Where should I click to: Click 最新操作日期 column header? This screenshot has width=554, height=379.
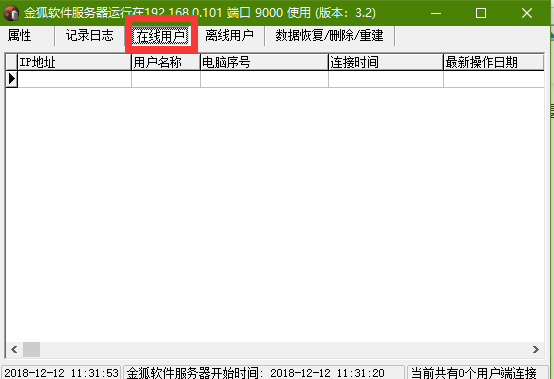click(494, 63)
